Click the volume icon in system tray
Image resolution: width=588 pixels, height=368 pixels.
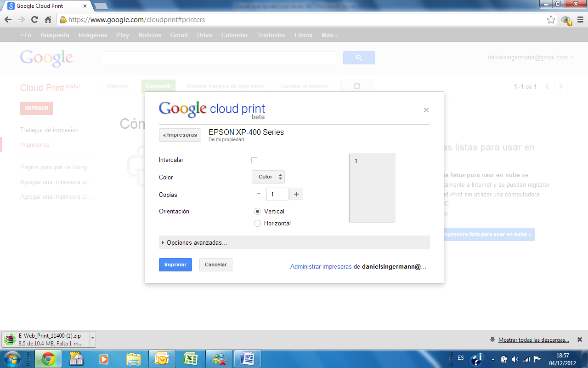pyautogui.click(x=515, y=359)
